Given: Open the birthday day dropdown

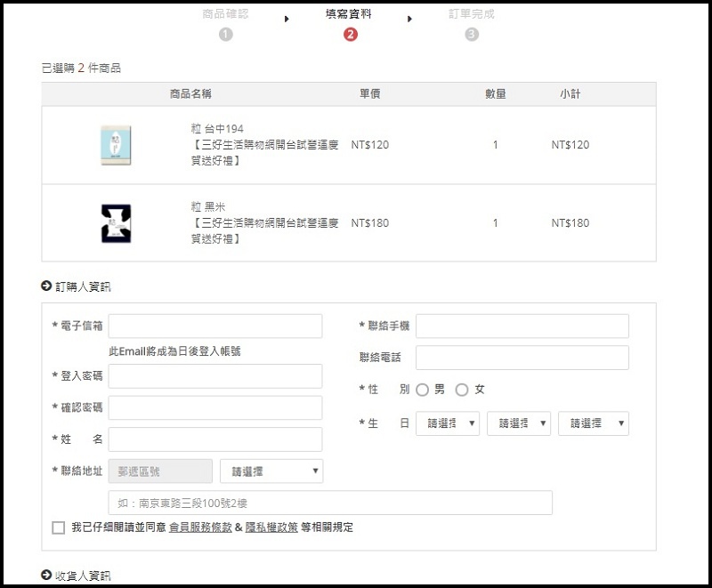Looking at the screenshot, I should (594, 423).
